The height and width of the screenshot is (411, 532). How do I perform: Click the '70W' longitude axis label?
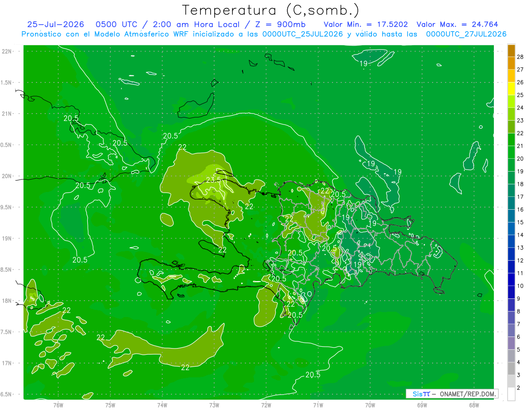pyautogui.click(x=370, y=405)
